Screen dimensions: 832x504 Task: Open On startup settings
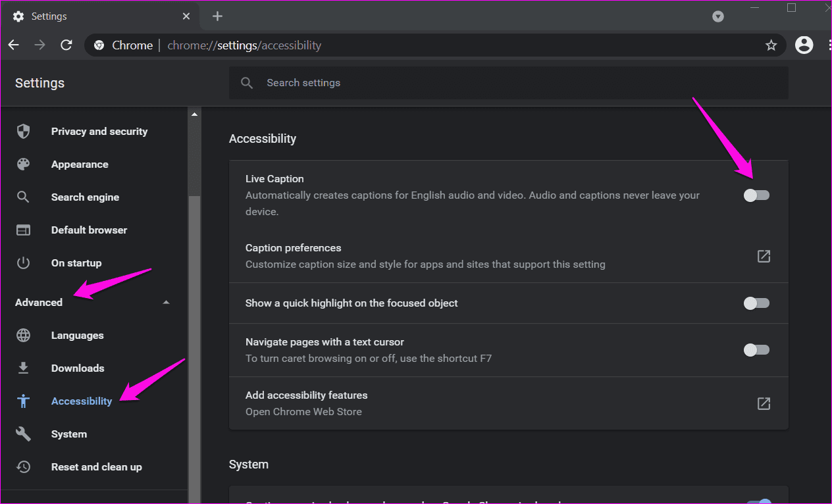coord(94,263)
